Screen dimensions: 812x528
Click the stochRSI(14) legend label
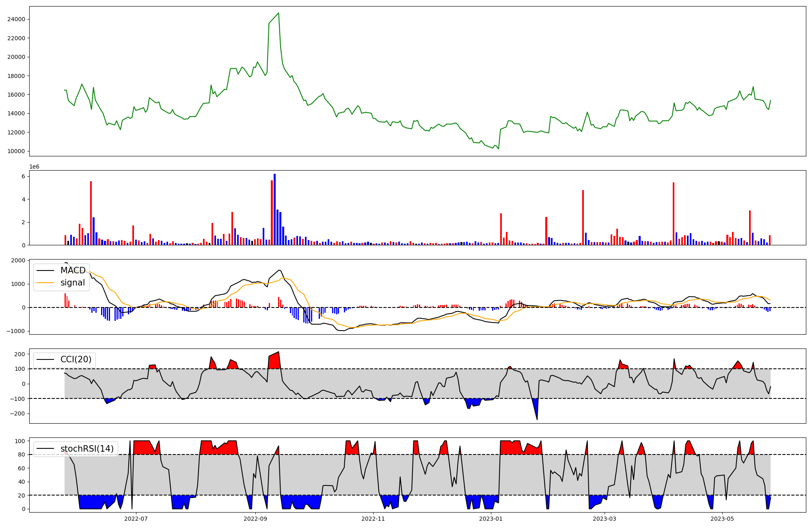[x=87, y=449]
